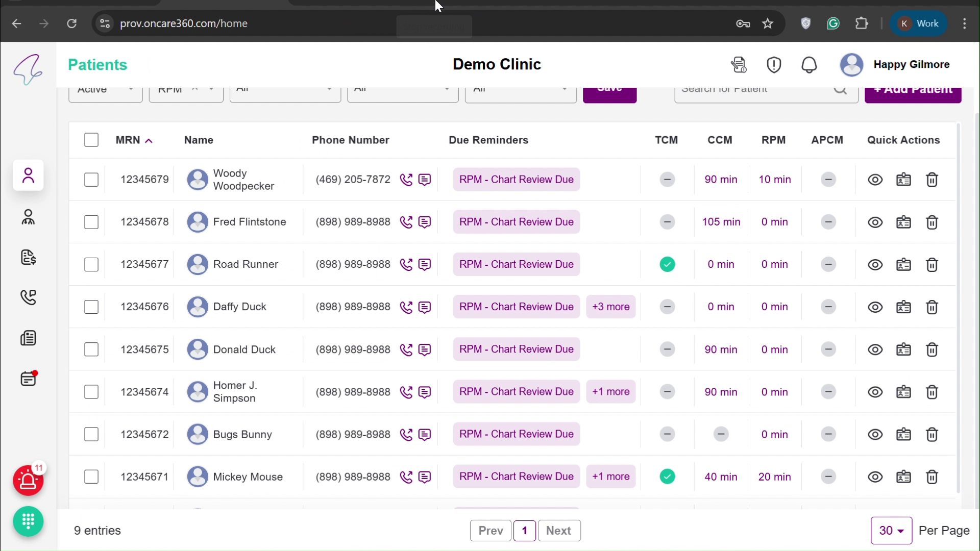
Task: Select all patients with the header checkbox
Action: click(91, 140)
